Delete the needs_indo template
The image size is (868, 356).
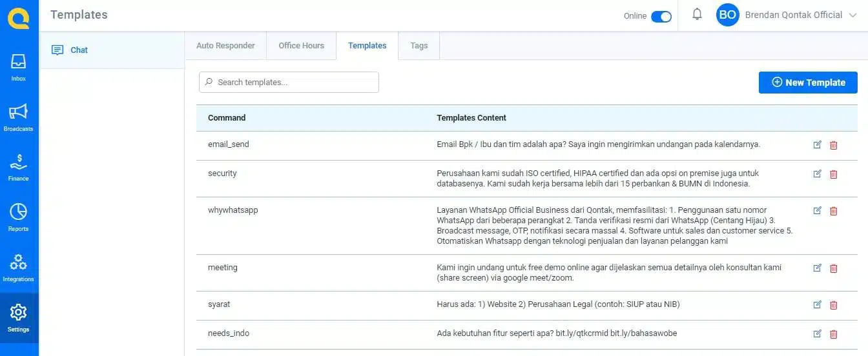coord(833,334)
